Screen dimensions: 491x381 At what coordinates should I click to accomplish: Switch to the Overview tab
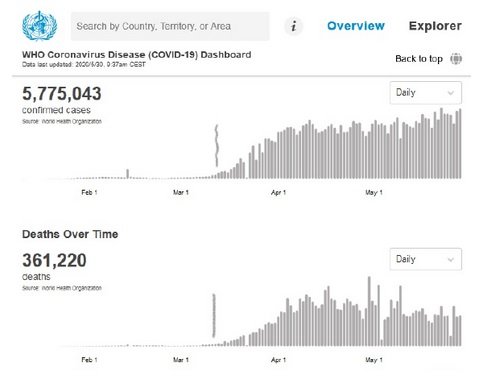pyautogui.click(x=356, y=26)
